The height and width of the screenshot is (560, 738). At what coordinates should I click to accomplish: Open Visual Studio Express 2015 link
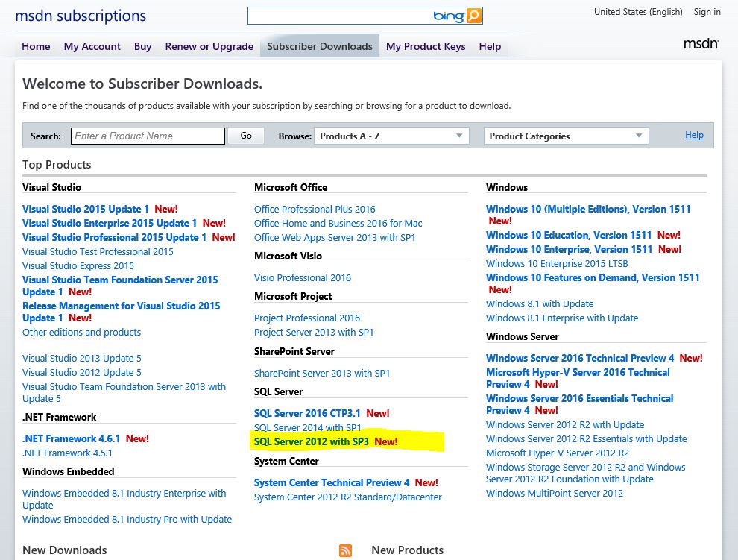pyautogui.click(x=78, y=265)
